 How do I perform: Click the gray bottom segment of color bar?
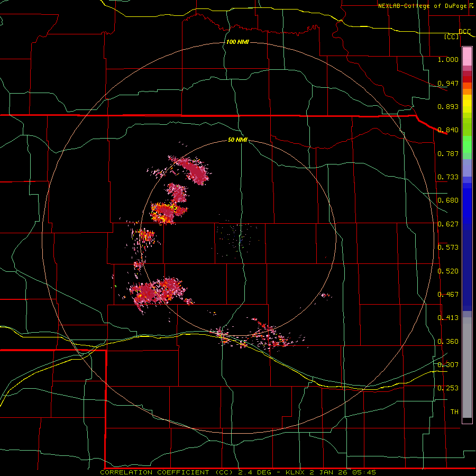pos(467,368)
